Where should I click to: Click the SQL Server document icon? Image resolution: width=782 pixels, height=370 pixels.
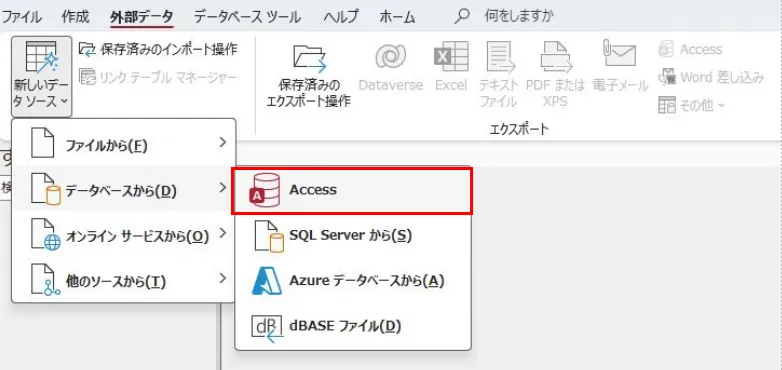(x=269, y=236)
